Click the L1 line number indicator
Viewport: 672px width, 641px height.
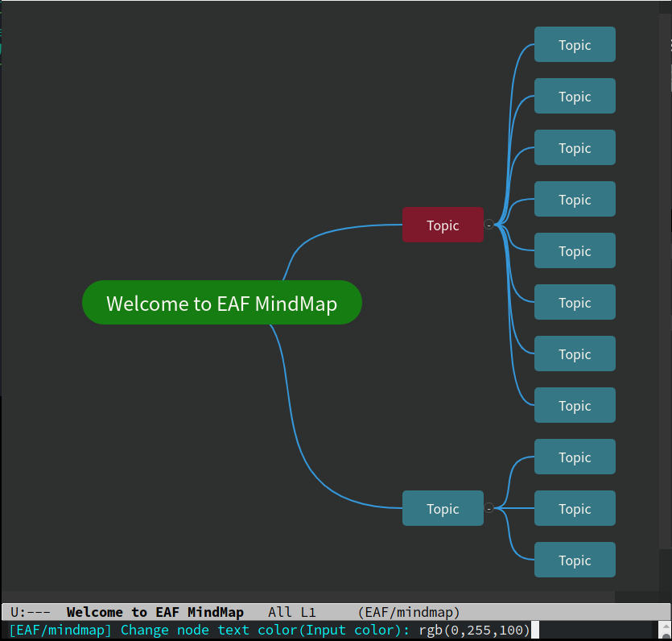click(x=307, y=612)
